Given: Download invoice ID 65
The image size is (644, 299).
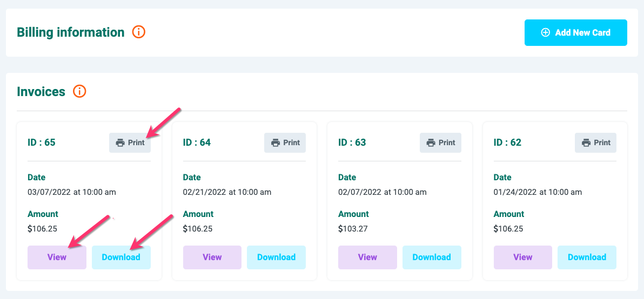Looking at the screenshot, I should tap(121, 257).
